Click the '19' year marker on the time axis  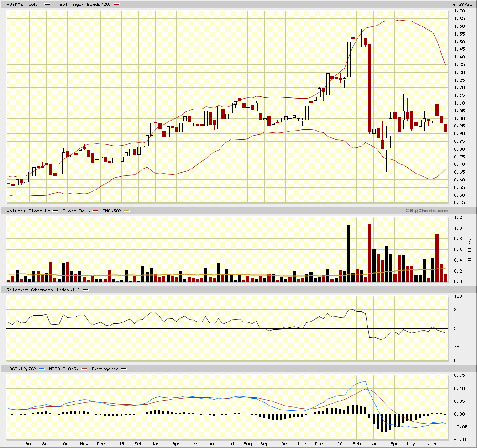point(122,443)
